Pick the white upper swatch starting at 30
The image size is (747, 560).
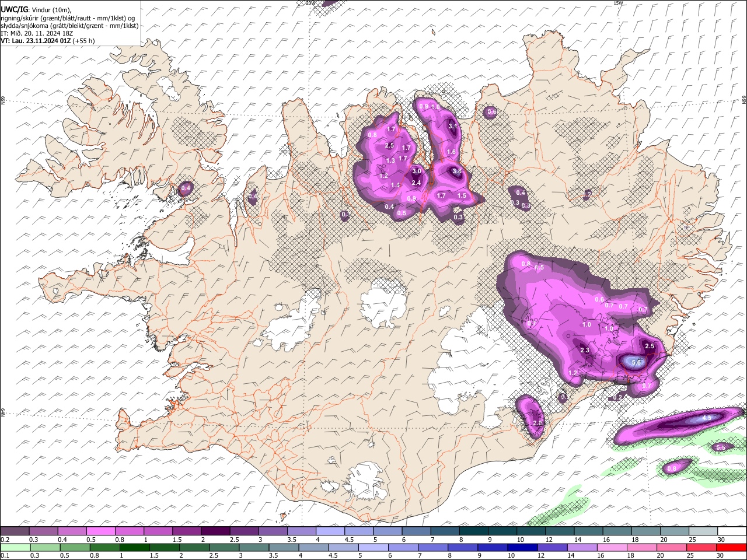(x=731, y=531)
